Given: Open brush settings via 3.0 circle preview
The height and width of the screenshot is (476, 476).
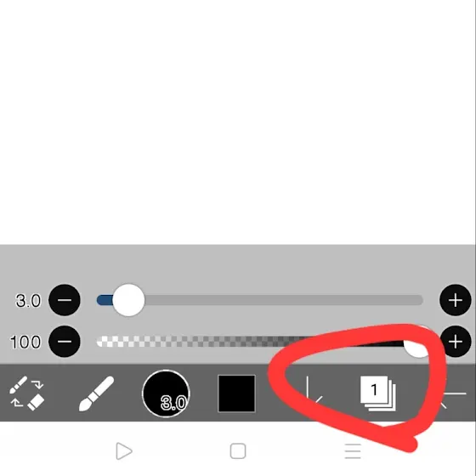Looking at the screenshot, I should click(x=166, y=394).
